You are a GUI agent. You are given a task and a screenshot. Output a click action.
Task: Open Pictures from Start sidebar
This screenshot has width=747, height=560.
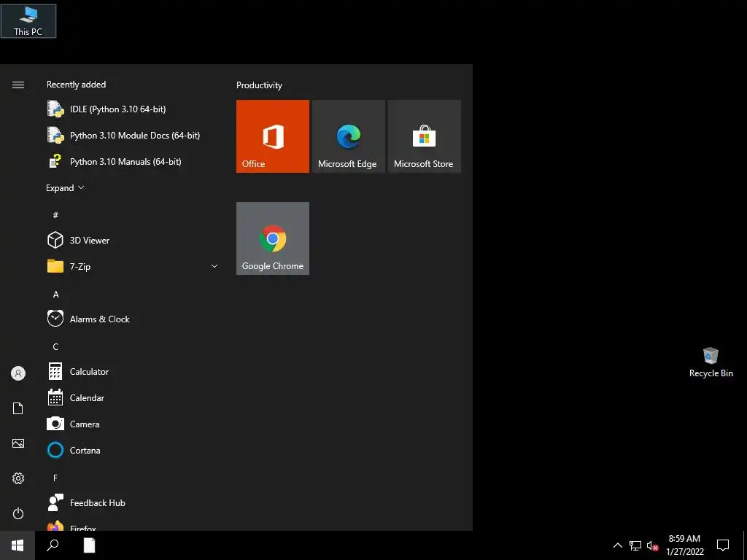[18, 443]
